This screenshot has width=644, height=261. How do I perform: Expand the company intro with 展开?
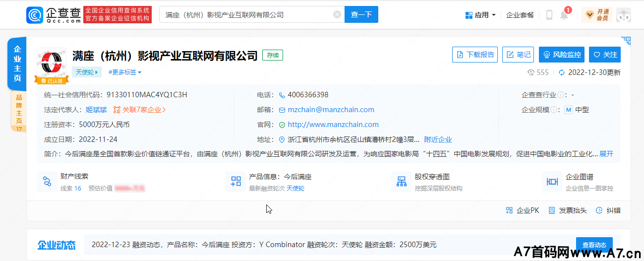pos(606,154)
